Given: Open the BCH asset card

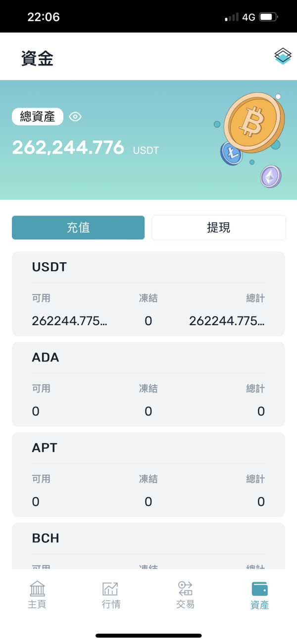Looking at the screenshot, I should (148, 545).
